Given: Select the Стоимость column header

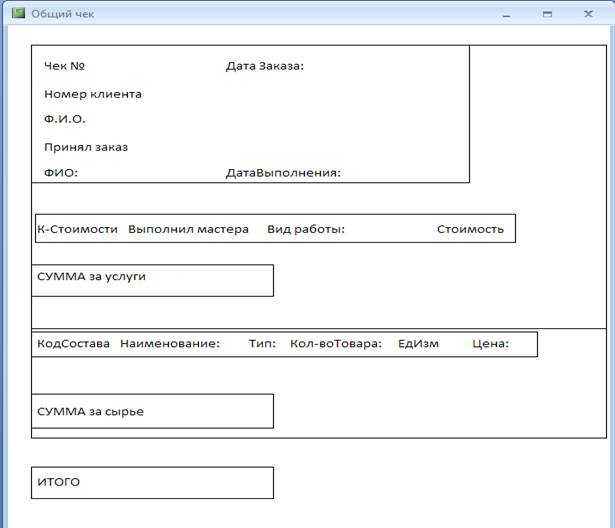Looking at the screenshot, I should [470, 229].
